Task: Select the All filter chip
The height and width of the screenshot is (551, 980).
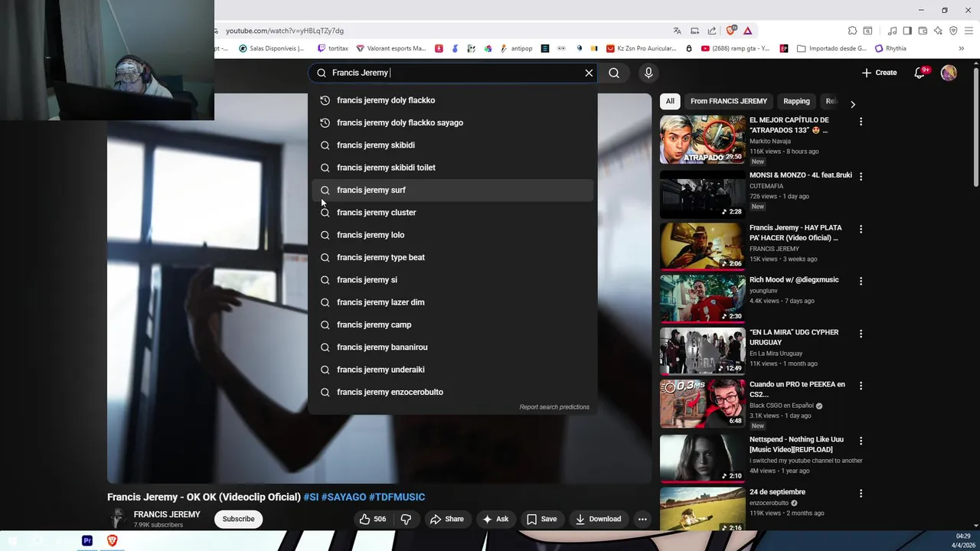Action: [x=670, y=101]
